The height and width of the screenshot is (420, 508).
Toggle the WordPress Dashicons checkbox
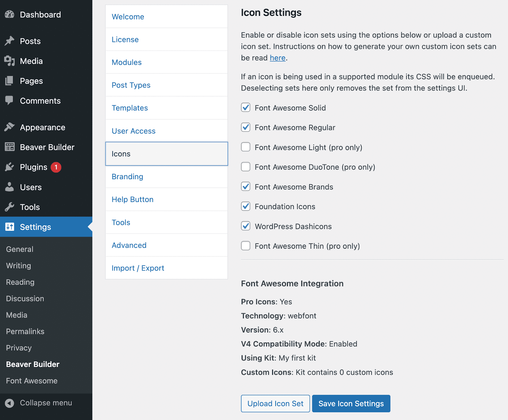[x=245, y=226]
